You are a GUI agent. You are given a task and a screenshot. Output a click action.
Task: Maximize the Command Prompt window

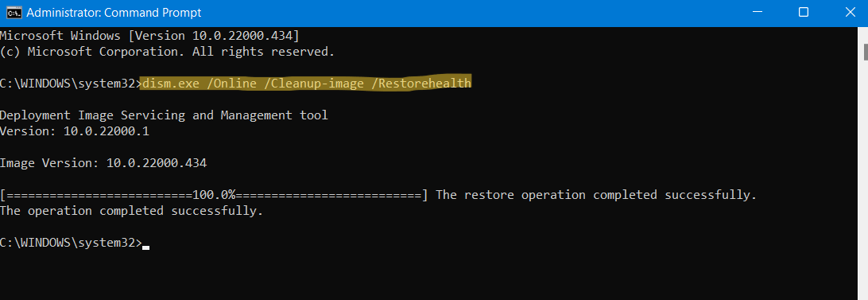point(804,13)
